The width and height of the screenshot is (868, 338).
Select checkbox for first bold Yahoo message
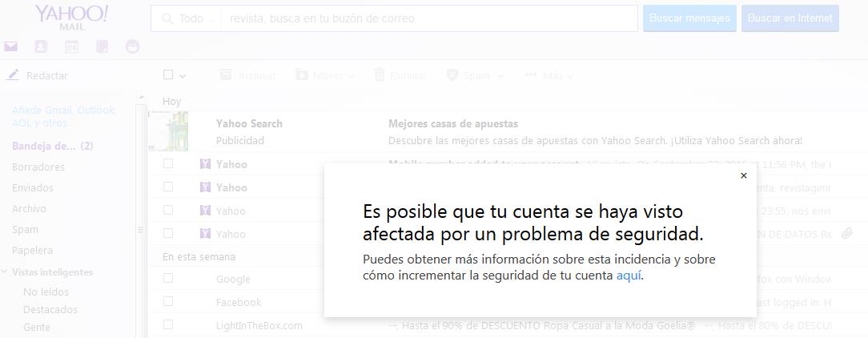pyautogui.click(x=168, y=163)
